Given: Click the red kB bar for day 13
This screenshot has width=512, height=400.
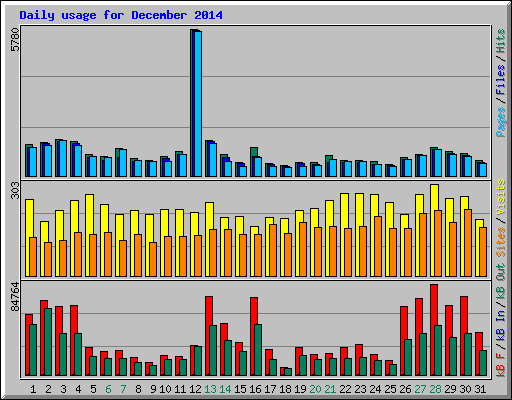Looking at the screenshot, I should (208, 336).
